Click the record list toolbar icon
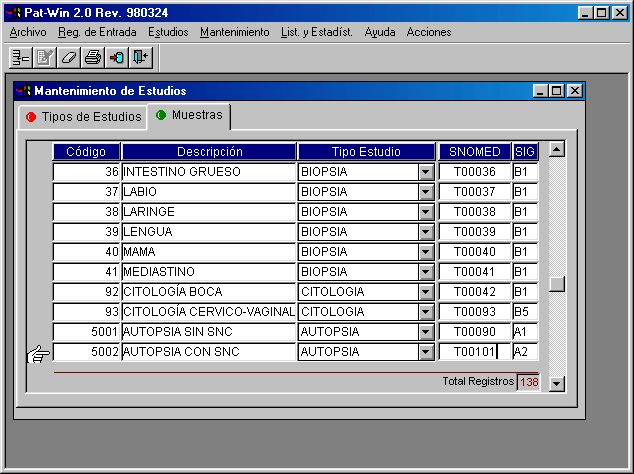634x474 pixels. [20, 57]
